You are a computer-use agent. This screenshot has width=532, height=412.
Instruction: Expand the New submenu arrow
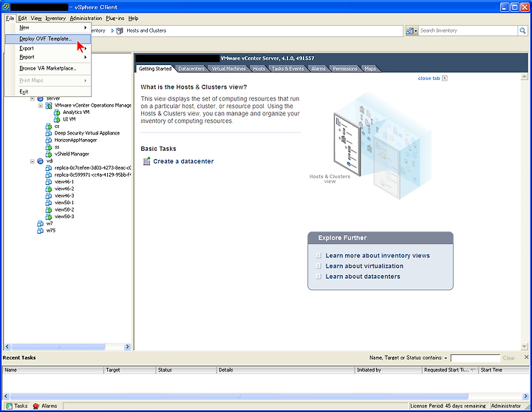point(86,27)
